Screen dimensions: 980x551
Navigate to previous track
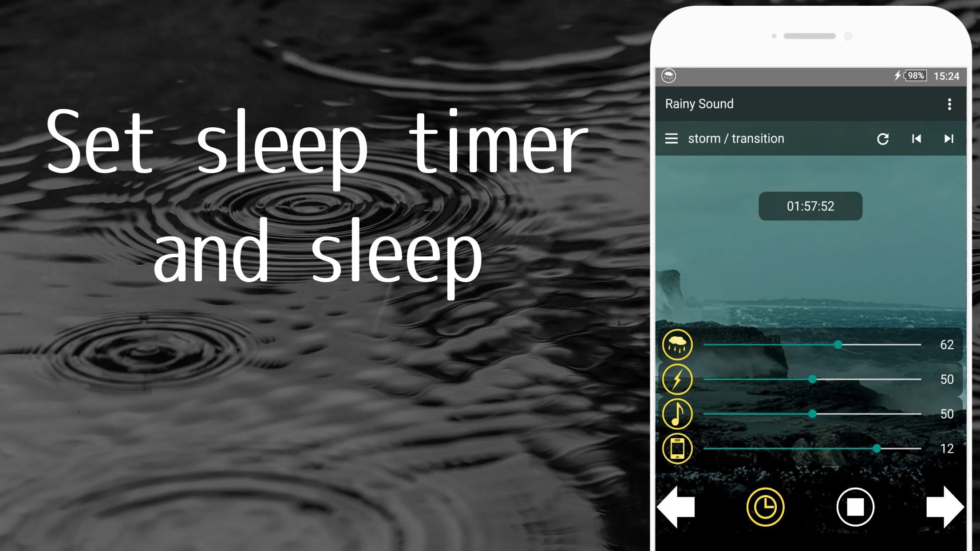[x=916, y=138]
